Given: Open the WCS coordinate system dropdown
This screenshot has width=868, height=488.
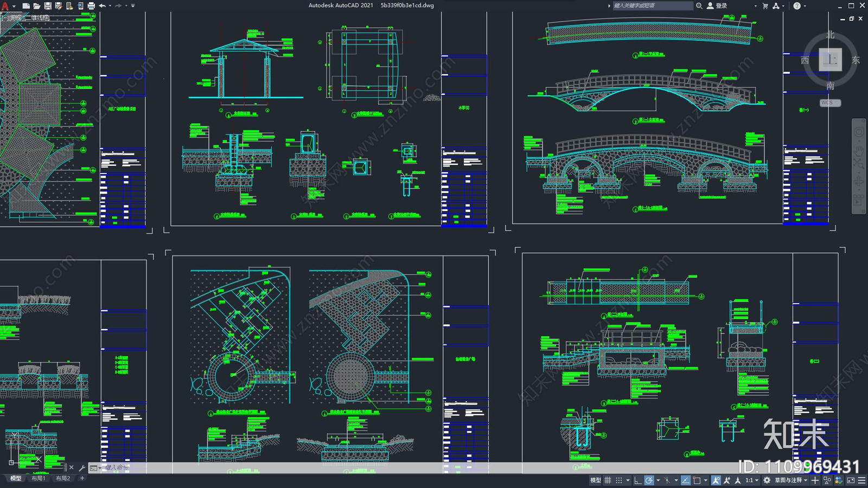Looking at the screenshot, I should [830, 102].
